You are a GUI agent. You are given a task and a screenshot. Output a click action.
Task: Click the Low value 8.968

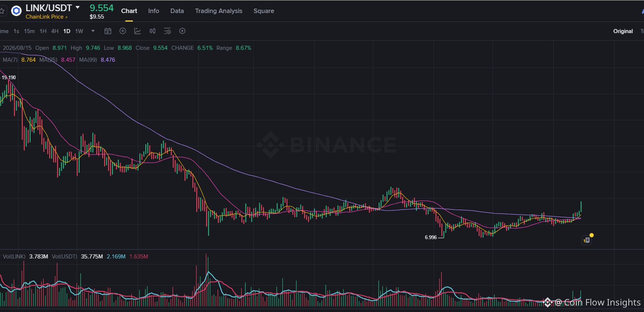(x=125, y=48)
